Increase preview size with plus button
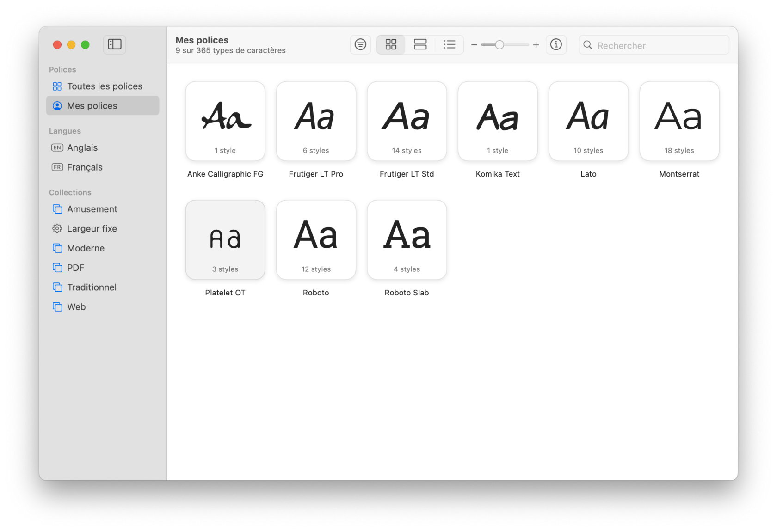The image size is (777, 532). point(536,45)
